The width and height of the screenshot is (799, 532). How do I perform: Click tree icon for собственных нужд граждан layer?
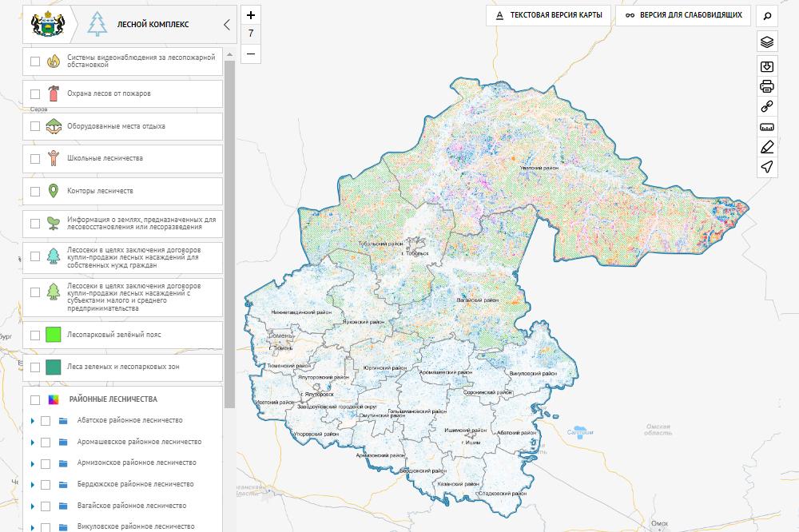(54, 256)
